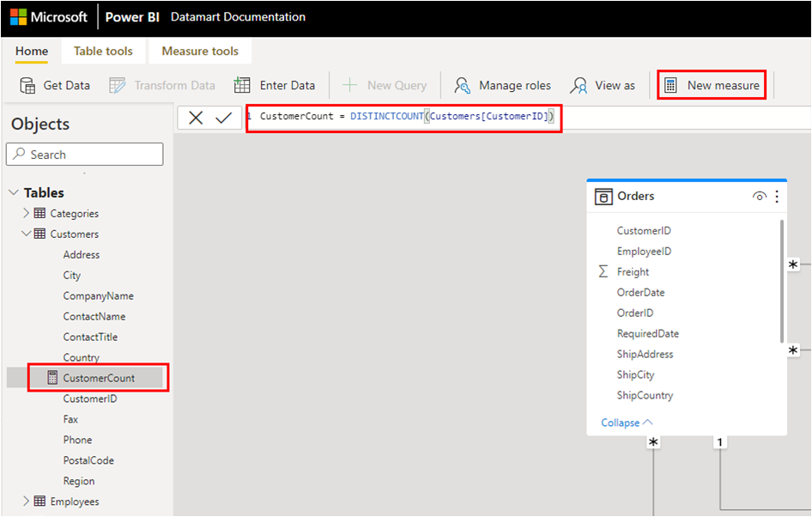Select the Address field in Customers
Viewport: 812px width, 517px height.
click(x=82, y=254)
